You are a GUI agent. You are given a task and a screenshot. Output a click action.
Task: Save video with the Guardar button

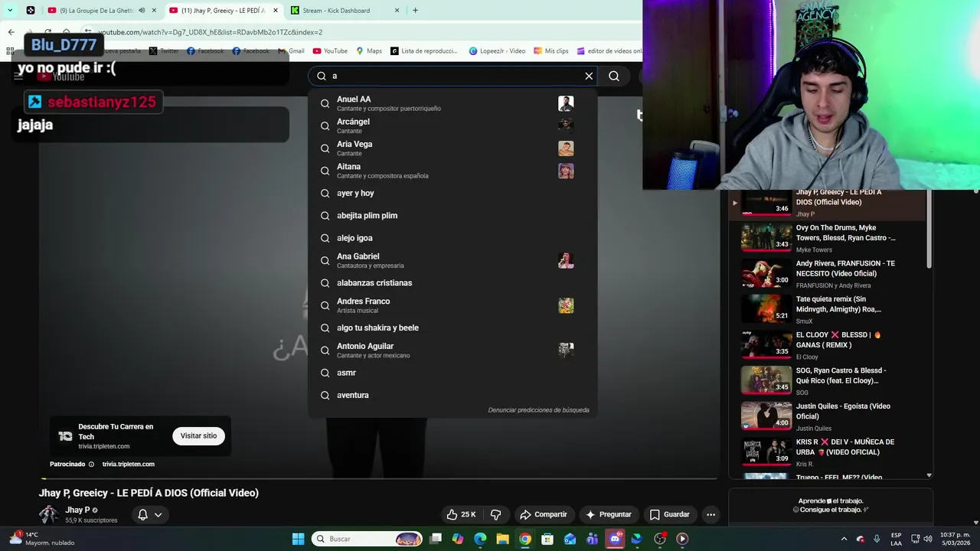(670, 514)
